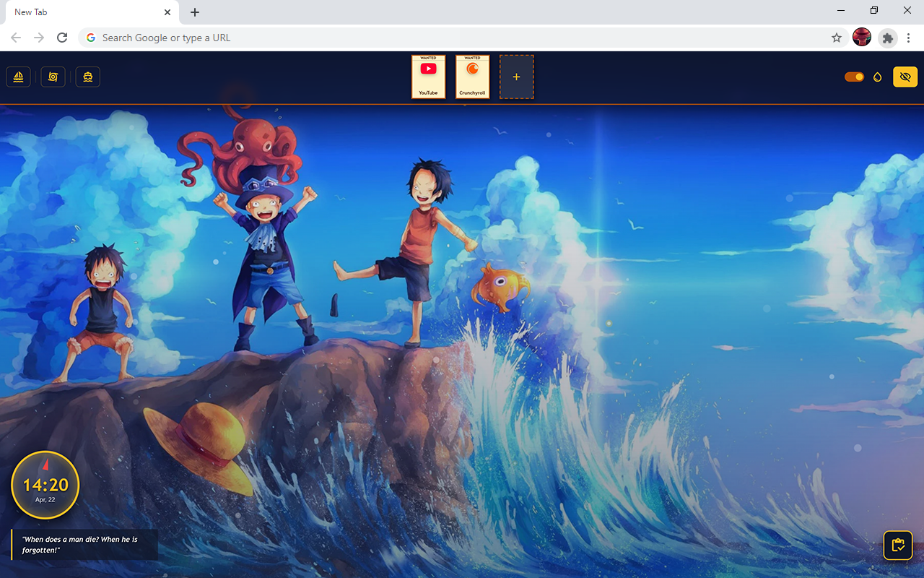Viewport: 924px width, 578px height.
Task: Click the whirlpool spiral icon button
Action: click(x=53, y=77)
